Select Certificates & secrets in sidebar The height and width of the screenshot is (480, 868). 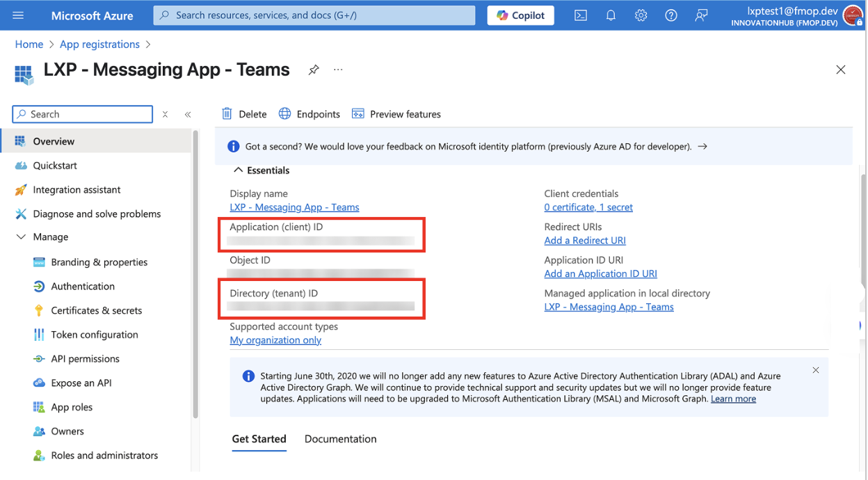(96, 310)
